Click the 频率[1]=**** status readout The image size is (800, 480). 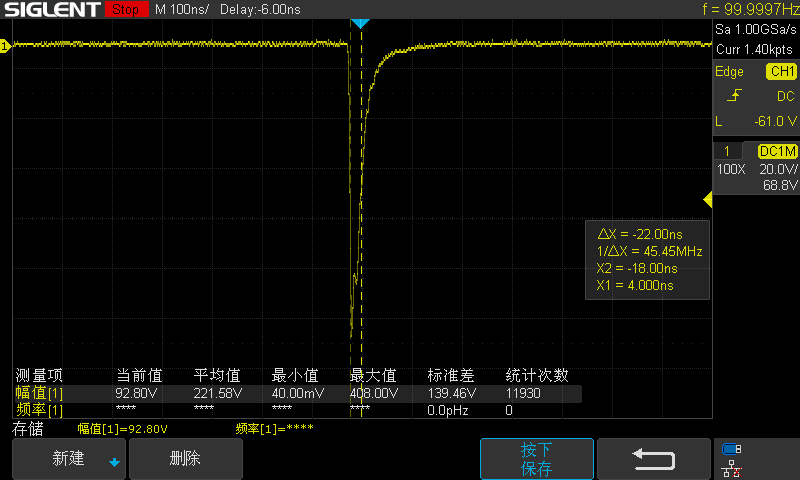pos(274,429)
